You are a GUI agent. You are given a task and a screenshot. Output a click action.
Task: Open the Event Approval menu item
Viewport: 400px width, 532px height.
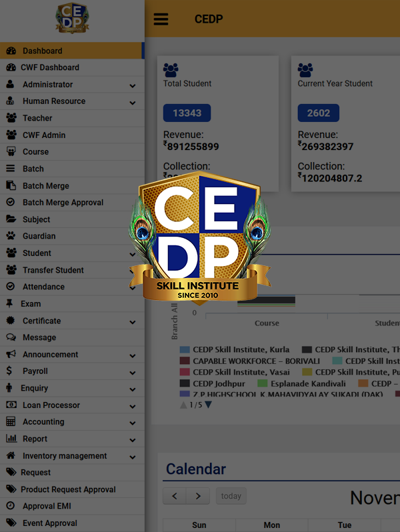coord(72,523)
